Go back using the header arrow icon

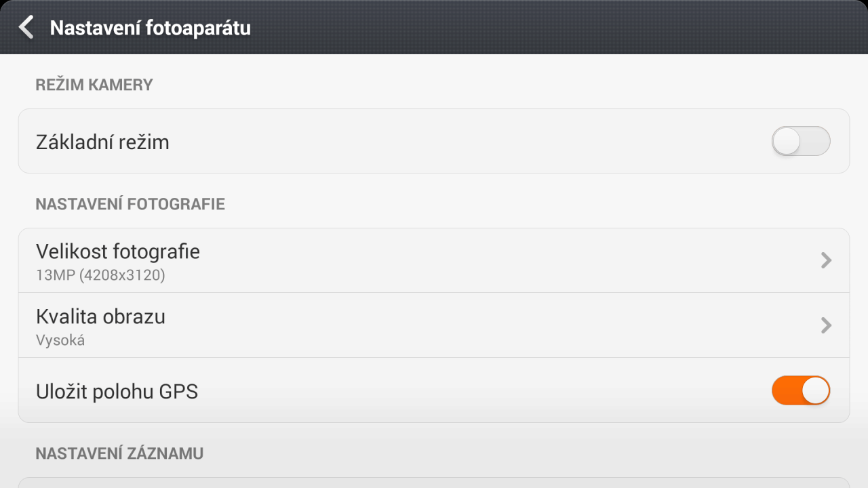pos(26,27)
